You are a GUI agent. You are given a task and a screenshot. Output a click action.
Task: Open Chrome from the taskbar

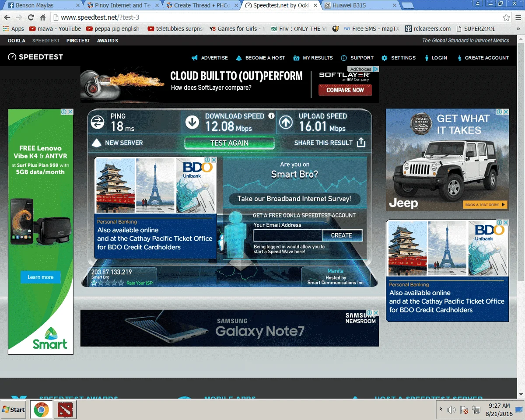point(42,409)
